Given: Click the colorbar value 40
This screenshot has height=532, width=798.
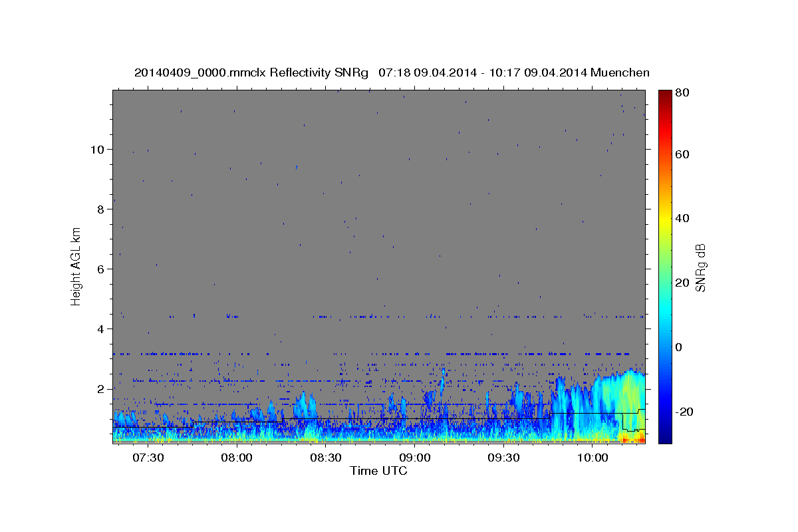Looking at the screenshot, I should click(682, 218).
